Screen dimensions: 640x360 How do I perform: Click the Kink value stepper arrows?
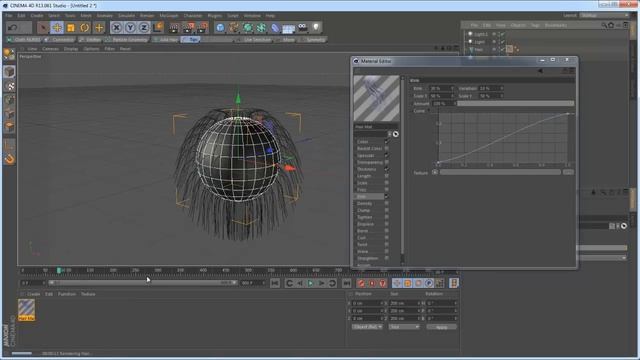coord(452,88)
